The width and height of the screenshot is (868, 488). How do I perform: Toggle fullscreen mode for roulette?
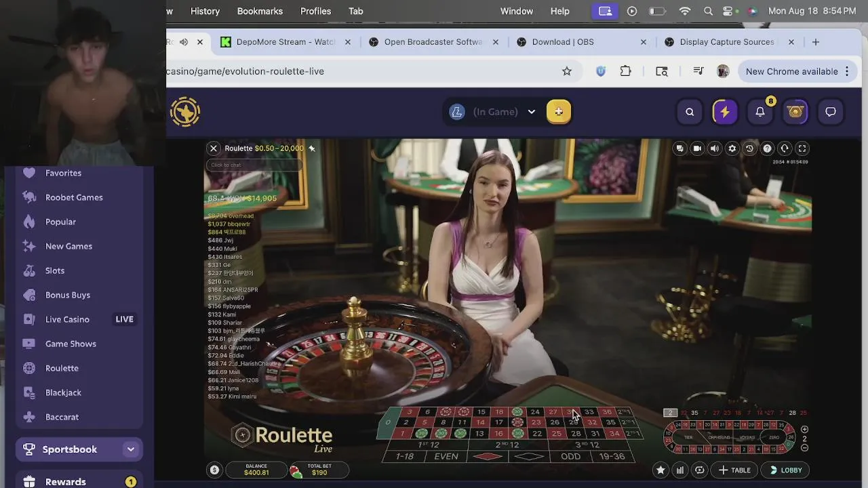[x=802, y=148]
